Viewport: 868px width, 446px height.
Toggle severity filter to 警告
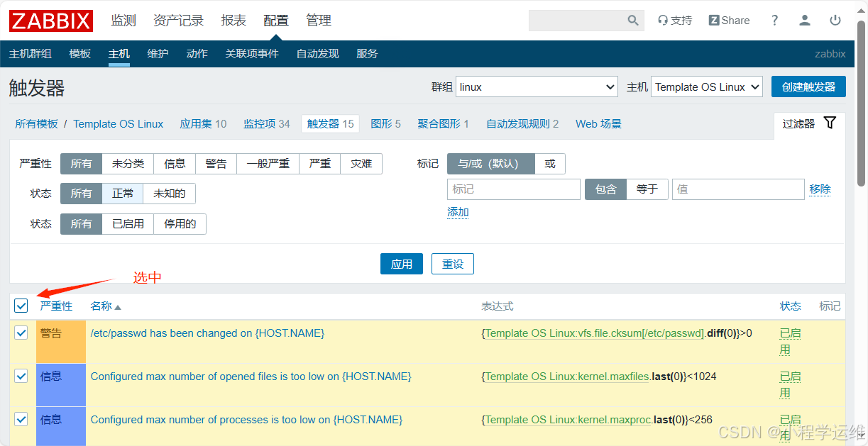216,163
